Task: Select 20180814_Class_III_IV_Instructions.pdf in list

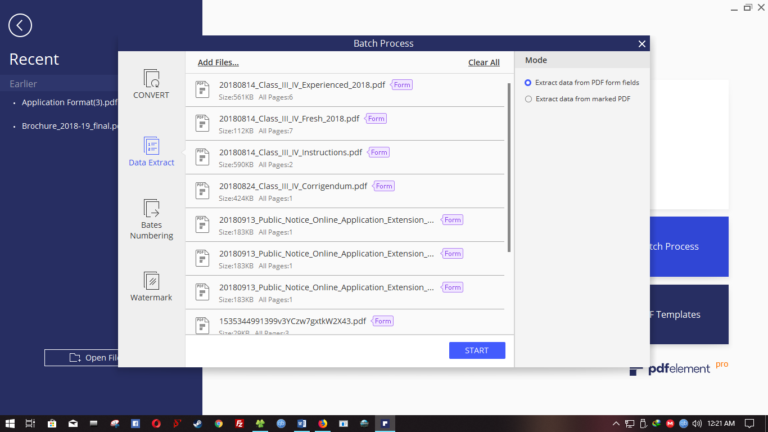Action: pos(290,152)
